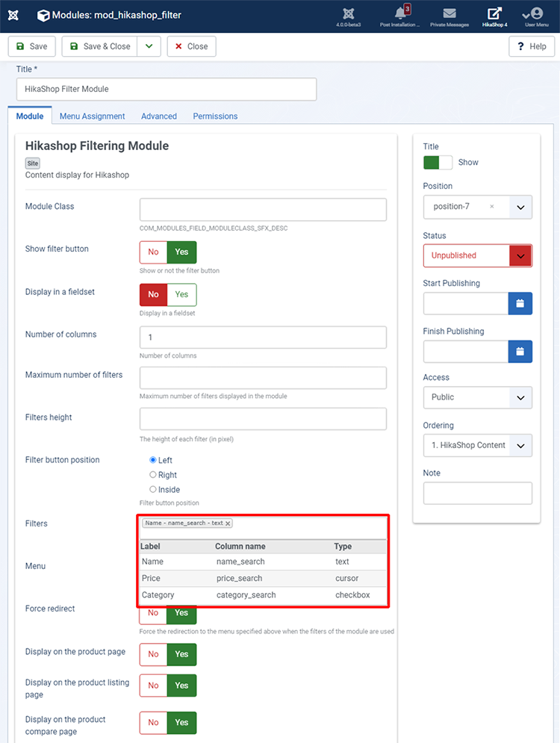The width and height of the screenshot is (560, 743).
Task: Click the Number of columns field
Action: 263,338
